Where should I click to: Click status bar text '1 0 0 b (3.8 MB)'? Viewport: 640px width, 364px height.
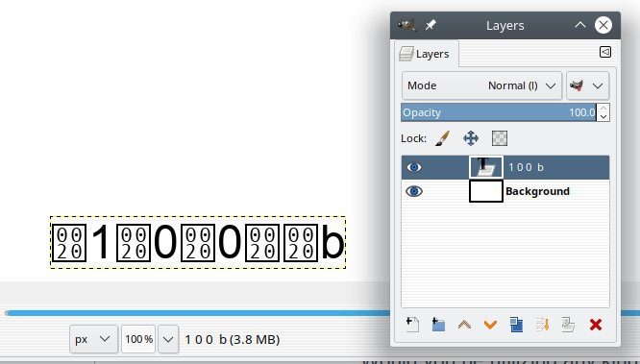(233, 340)
